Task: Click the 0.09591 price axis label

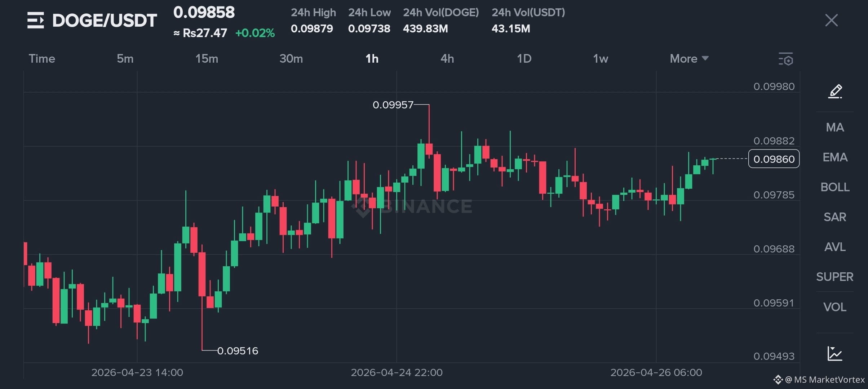Action: click(x=774, y=303)
